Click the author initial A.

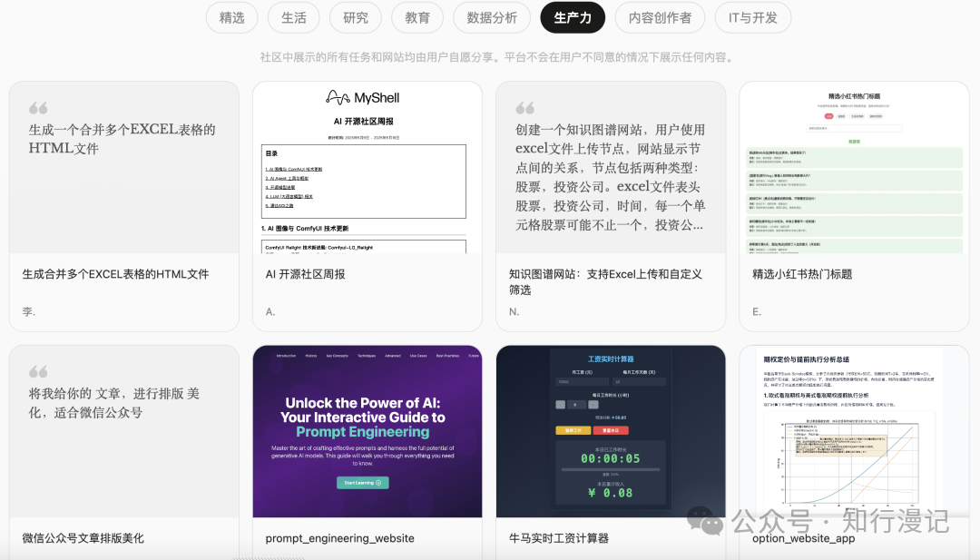pos(270,311)
